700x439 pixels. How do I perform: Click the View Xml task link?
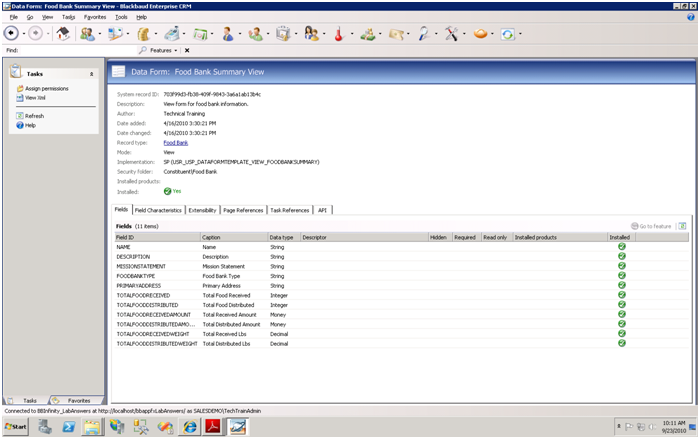pyautogui.click(x=31, y=98)
